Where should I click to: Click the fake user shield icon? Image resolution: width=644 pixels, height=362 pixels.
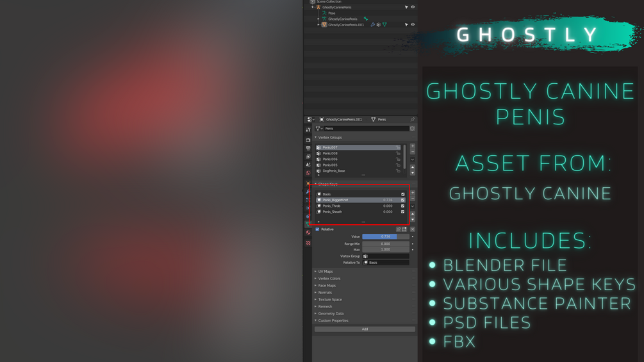pos(412,129)
